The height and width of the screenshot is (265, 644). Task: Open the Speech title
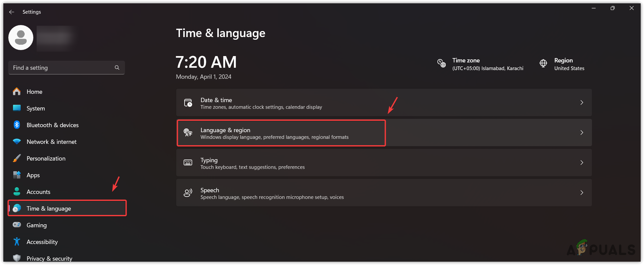[210, 190]
